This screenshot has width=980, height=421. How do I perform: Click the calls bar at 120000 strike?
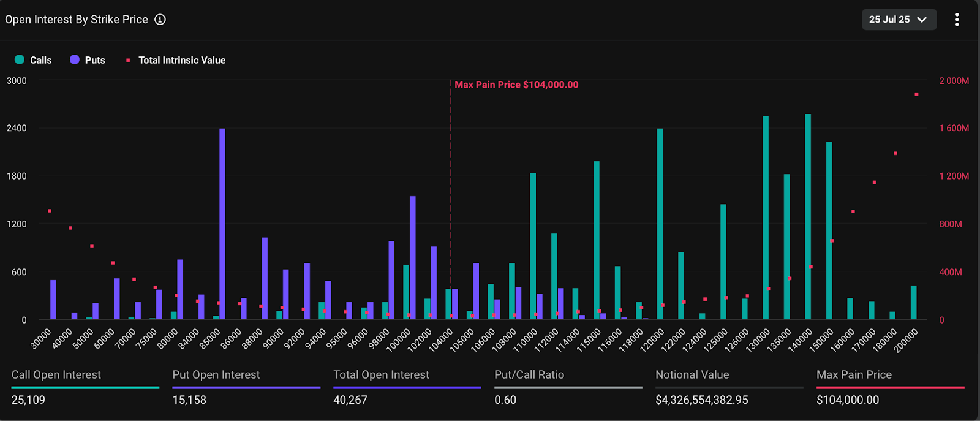click(x=660, y=224)
